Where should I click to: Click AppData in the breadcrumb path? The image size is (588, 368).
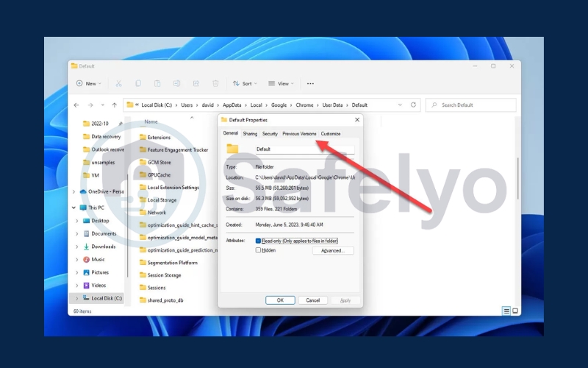[x=232, y=105]
